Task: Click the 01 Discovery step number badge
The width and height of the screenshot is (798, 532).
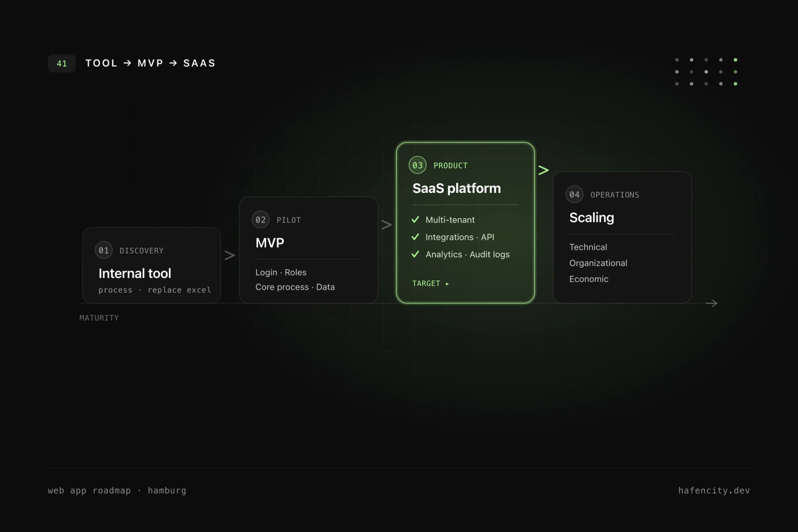Action: [x=103, y=250]
